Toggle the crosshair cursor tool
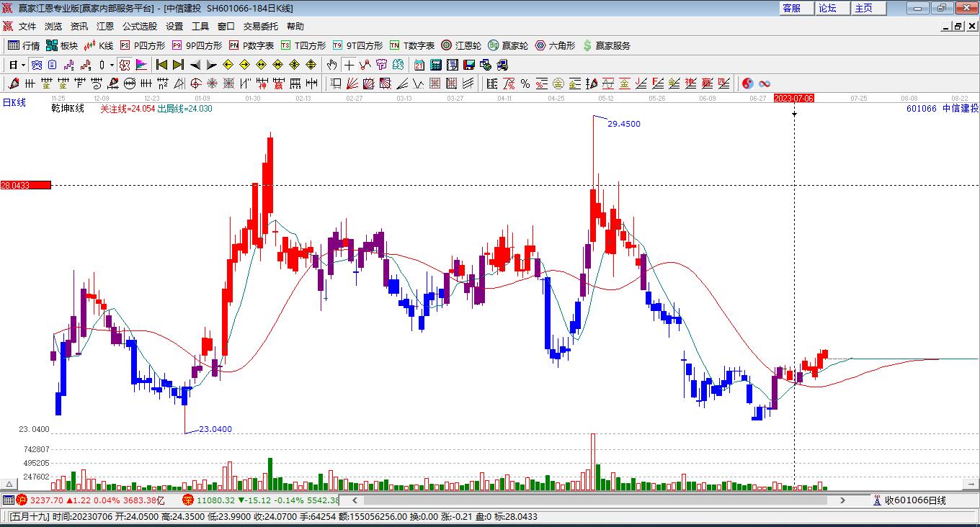Screen dimensions: 980x527 pyautogui.click(x=349, y=65)
